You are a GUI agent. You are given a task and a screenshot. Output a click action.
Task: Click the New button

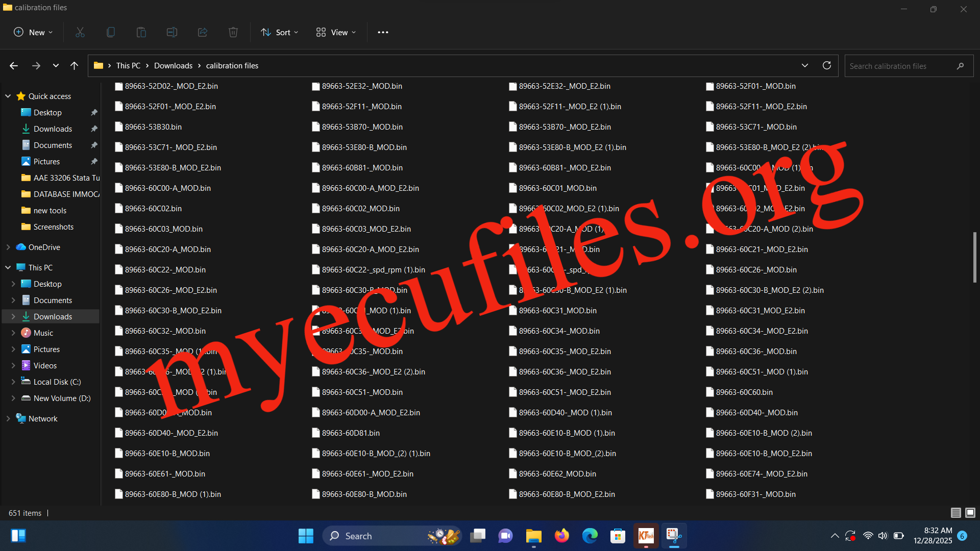pos(33,32)
